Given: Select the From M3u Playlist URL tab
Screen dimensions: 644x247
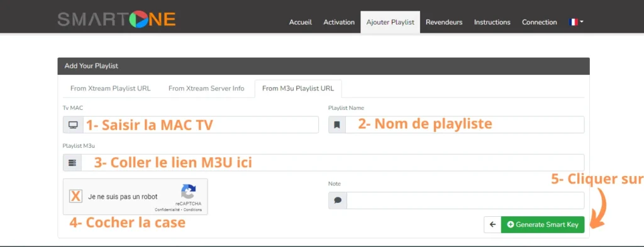Looking at the screenshot, I should [x=298, y=88].
